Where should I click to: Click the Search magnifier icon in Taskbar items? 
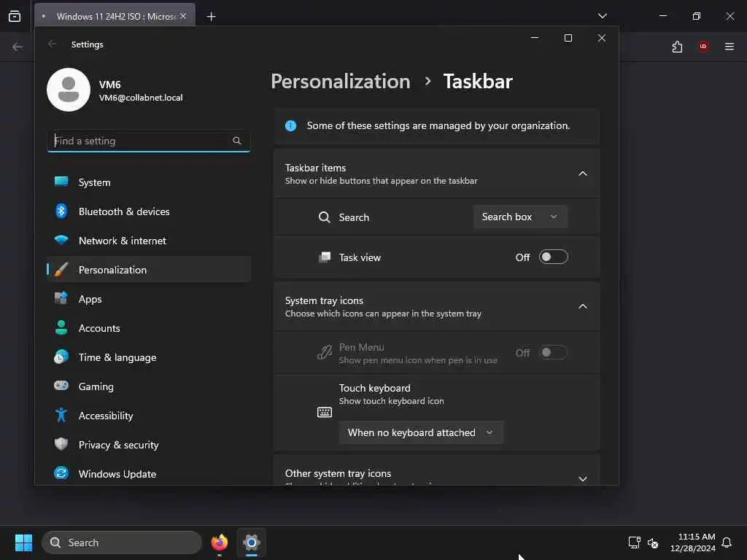coord(325,217)
